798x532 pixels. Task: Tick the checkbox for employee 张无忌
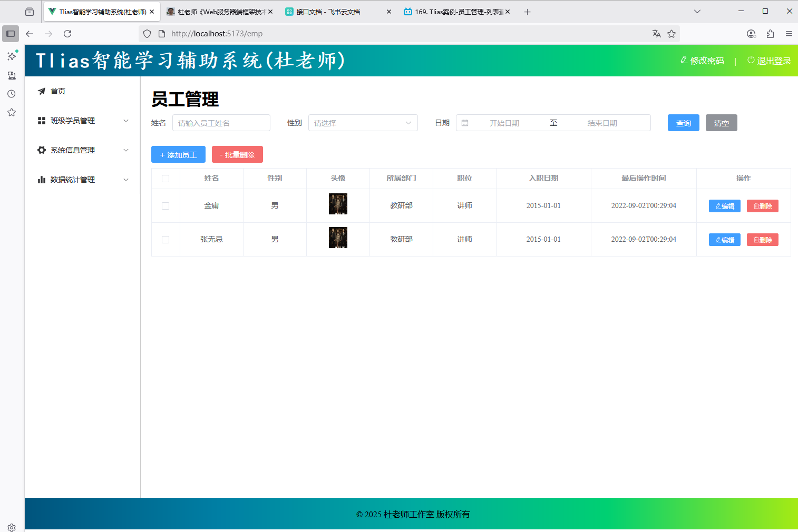166,240
